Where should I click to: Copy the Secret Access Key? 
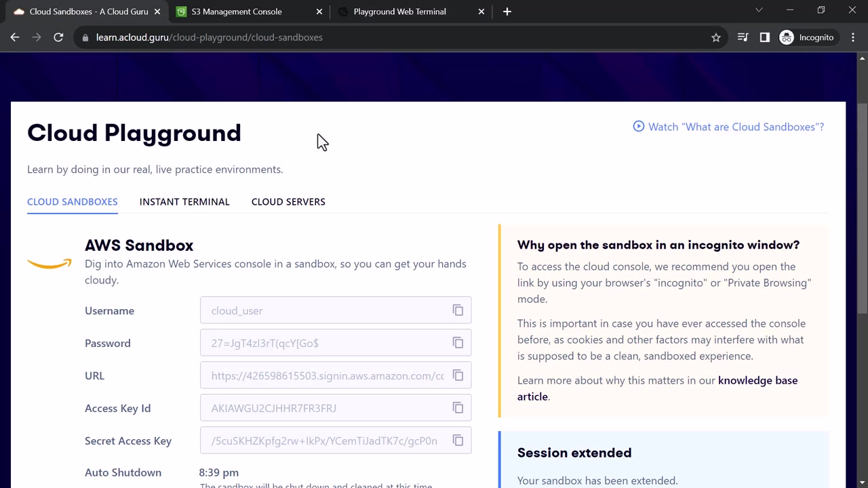pos(458,441)
